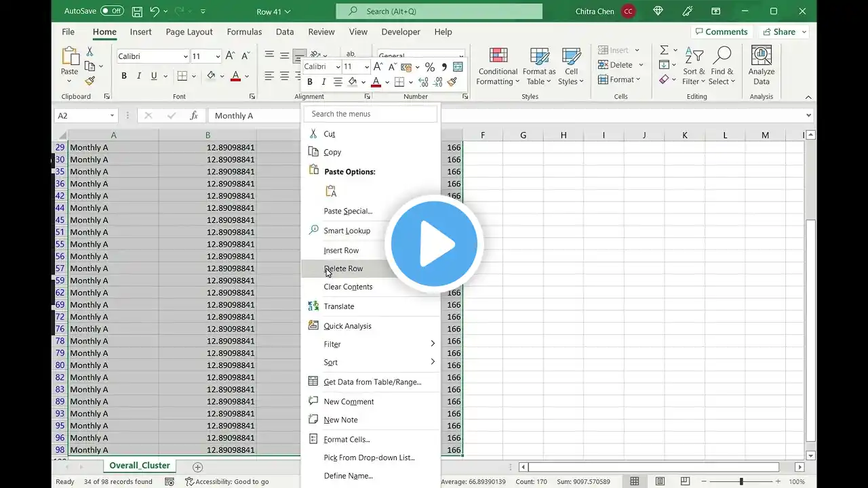Screen dimensions: 868x488
Task: Click the Save icon in title bar
Action: pyautogui.click(x=137, y=12)
